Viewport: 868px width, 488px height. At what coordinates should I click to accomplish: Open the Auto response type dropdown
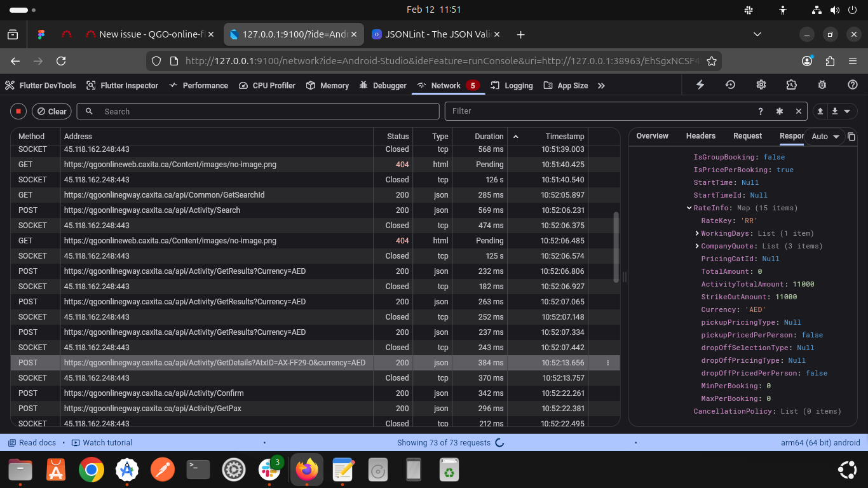click(x=825, y=137)
